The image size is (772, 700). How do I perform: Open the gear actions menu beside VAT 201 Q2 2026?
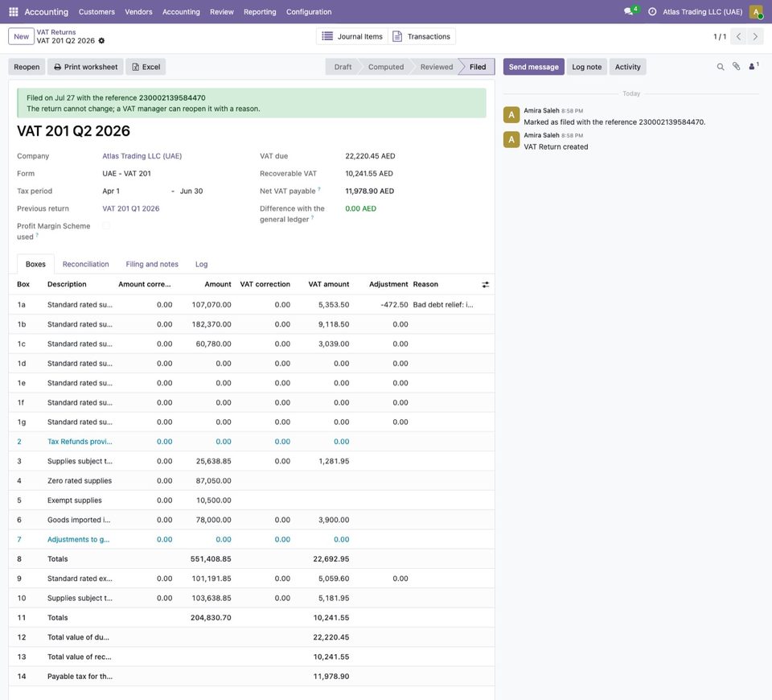coord(101,41)
